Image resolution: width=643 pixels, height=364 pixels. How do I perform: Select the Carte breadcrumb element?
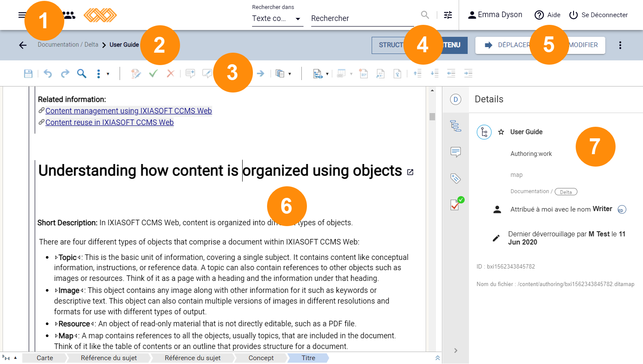point(45,358)
